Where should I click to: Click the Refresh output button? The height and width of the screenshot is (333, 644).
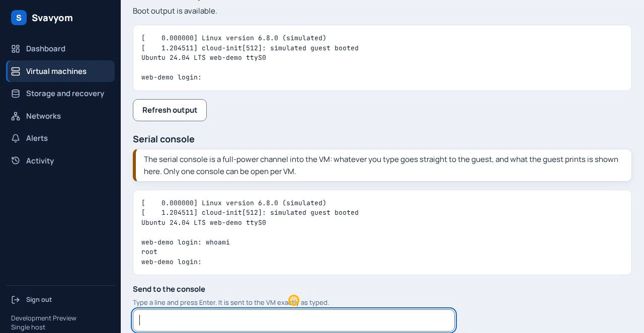tap(170, 110)
